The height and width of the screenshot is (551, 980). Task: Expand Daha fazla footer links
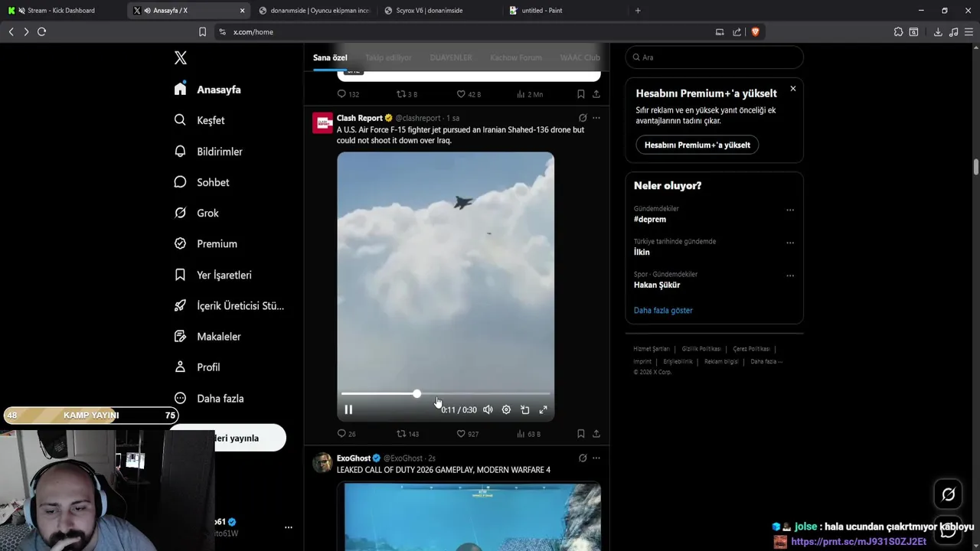pyautogui.click(x=766, y=361)
